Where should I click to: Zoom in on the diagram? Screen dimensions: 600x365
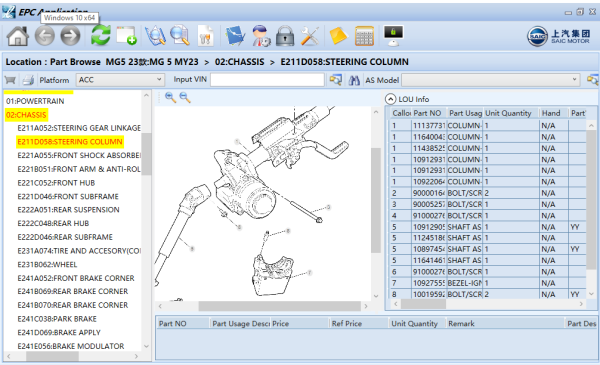[x=170, y=98]
